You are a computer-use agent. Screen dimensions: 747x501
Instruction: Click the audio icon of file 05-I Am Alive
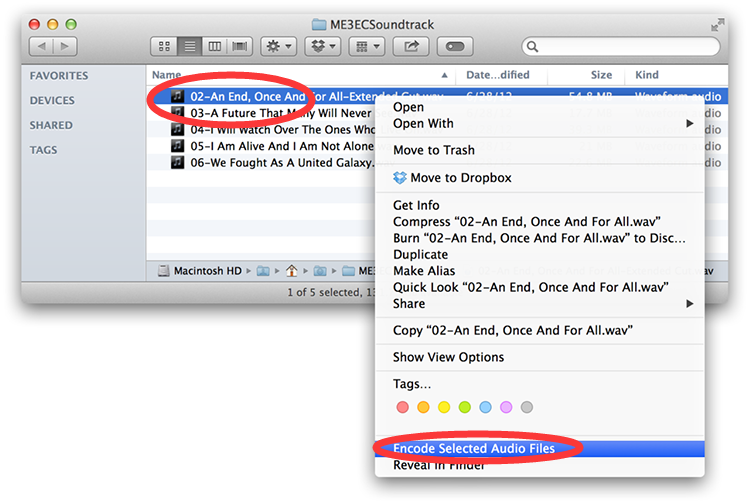click(x=177, y=146)
